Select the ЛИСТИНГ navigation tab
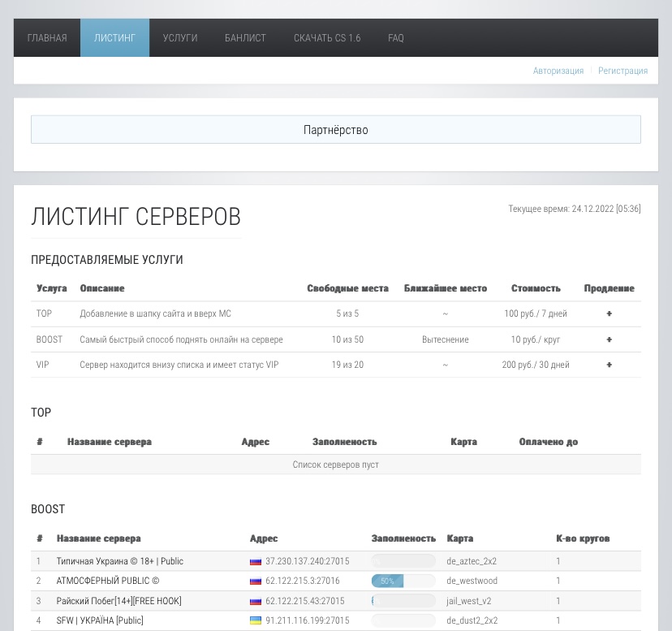Image resolution: width=672 pixels, height=631 pixels. pyautogui.click(x=114, y=38)
